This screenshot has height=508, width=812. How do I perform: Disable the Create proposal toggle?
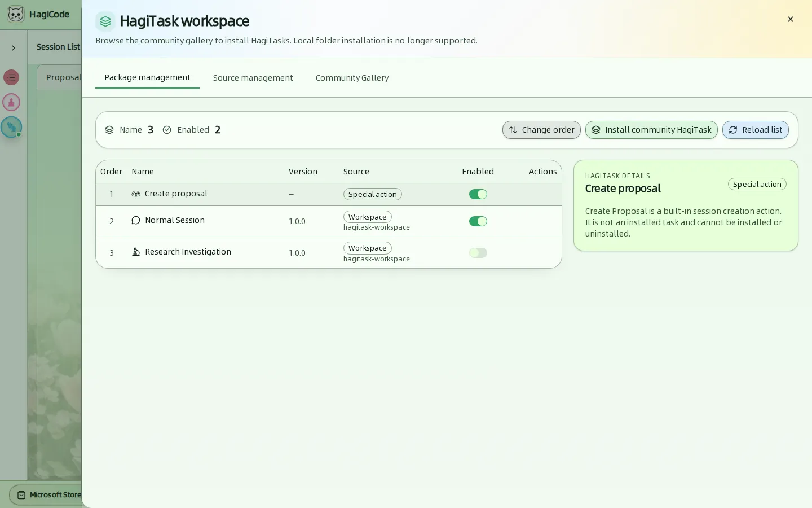(478, 194)
